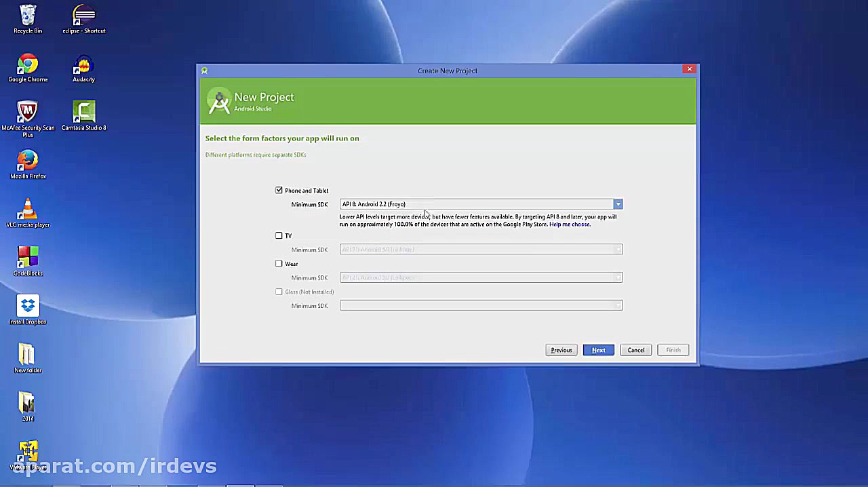Open the Phone Minimum SDK dropdown

pos(617,203)
